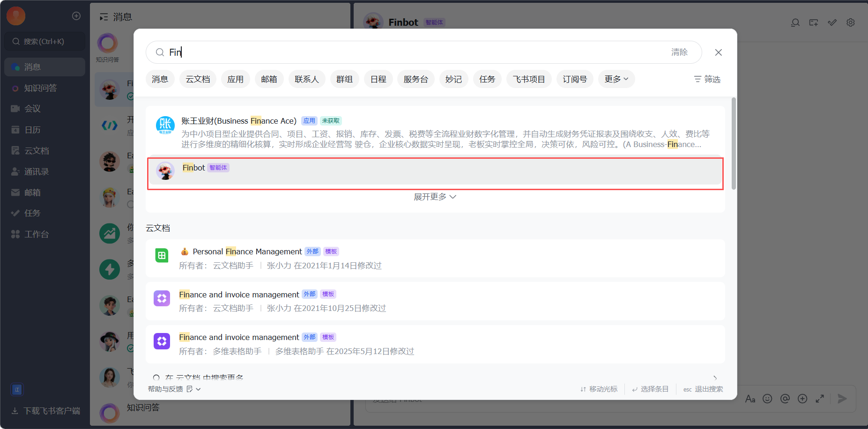The image size is (868, 429).
Task: Expand more results with 展开更多
Action: 435,197
